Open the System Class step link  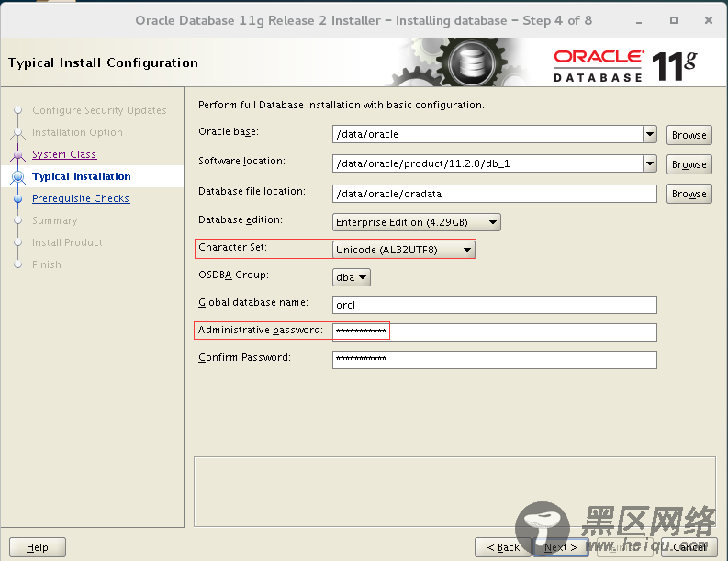pos(64,154)
